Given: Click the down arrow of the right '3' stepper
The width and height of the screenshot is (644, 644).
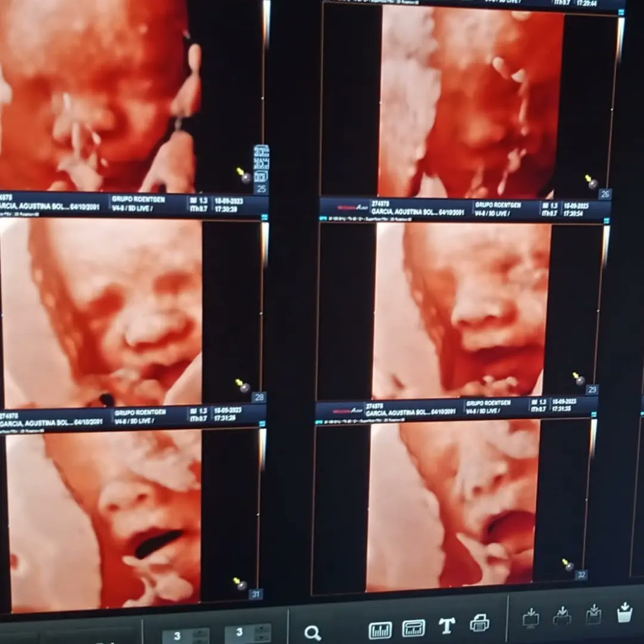Looking at the screenshot, I should coord(262,638).
